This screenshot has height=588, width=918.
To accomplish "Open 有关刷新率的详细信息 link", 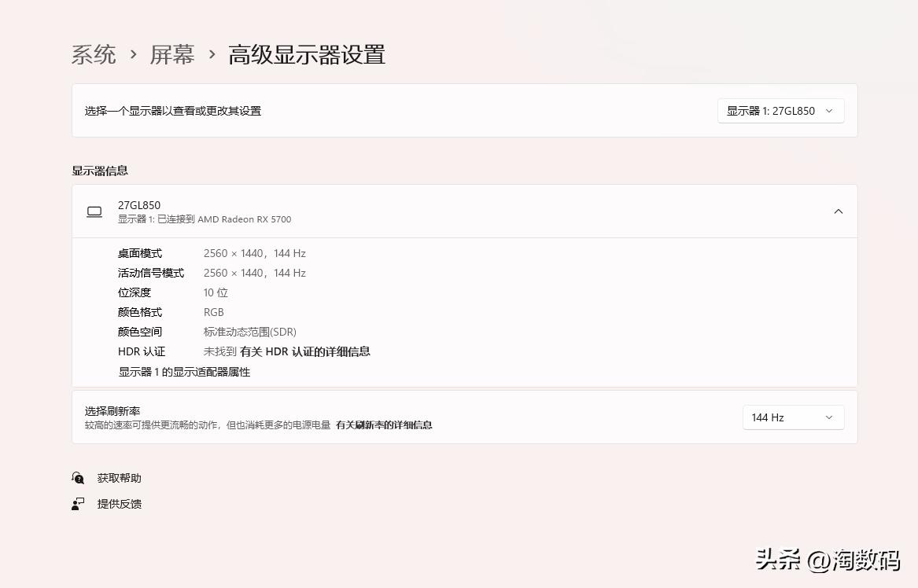I will 384,424.
